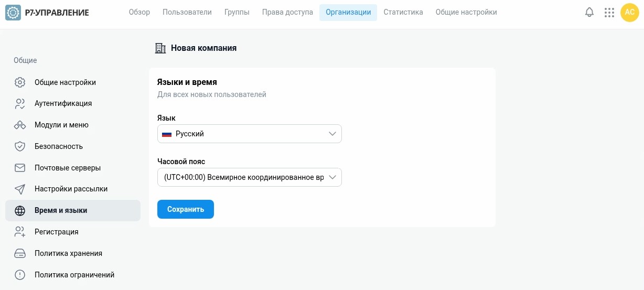Click the Политика хранения drive icon
644x290 pixels.
[20, 254]
